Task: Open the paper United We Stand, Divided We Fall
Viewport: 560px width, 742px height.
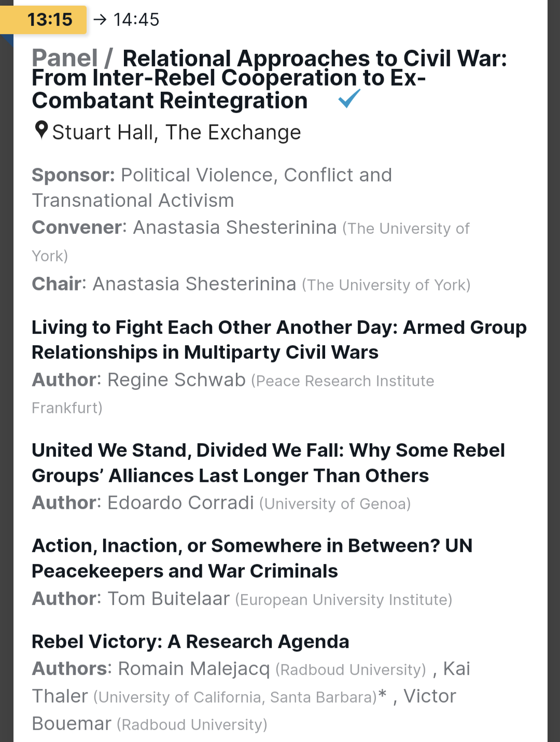Action: click(x=268, y=463)
